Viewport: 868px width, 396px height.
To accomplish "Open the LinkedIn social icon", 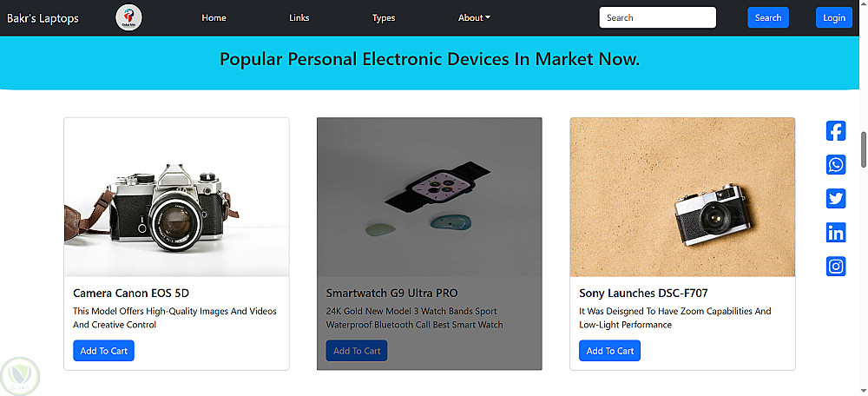I will [835, 233].
